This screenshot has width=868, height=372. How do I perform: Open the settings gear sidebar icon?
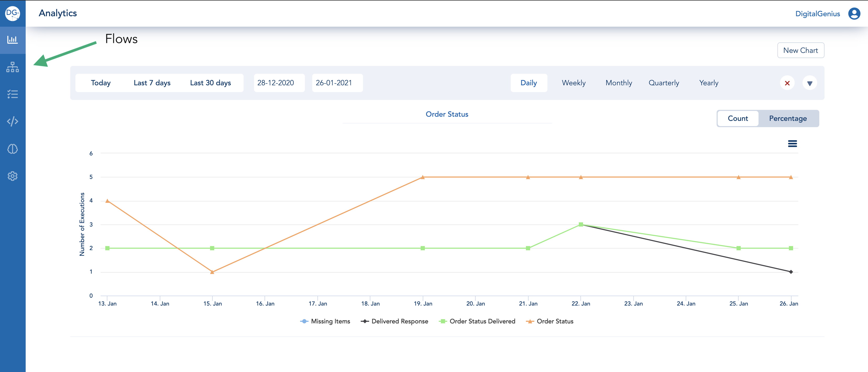(13, 176)
